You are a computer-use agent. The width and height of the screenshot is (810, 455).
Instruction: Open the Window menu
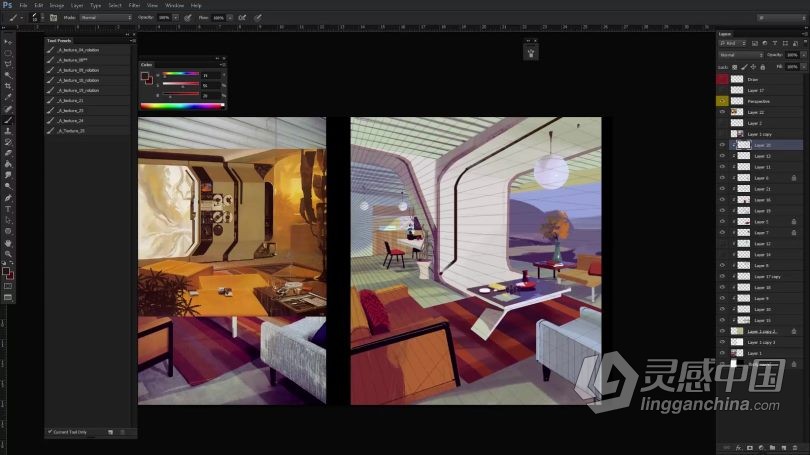[x=175, y=5]
